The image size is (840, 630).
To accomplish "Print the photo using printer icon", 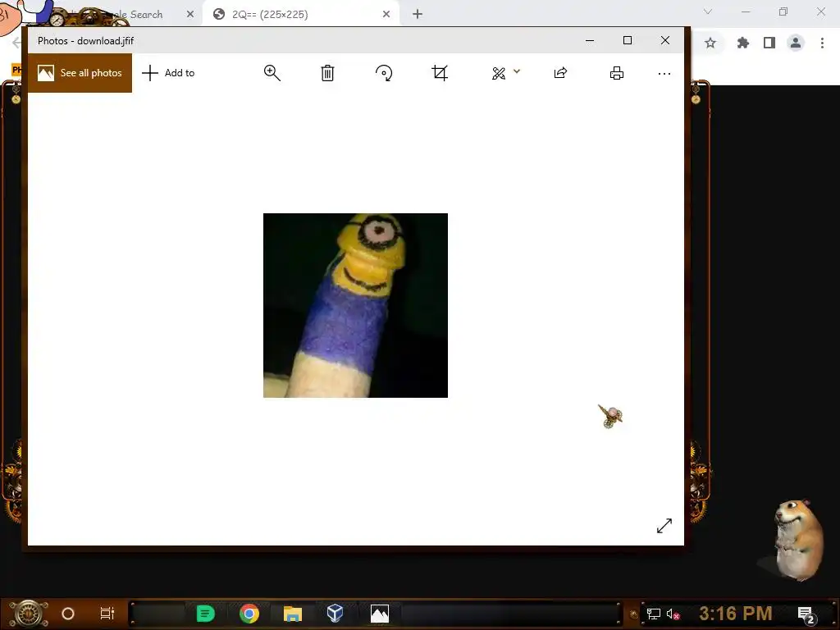I will (617, 73).
